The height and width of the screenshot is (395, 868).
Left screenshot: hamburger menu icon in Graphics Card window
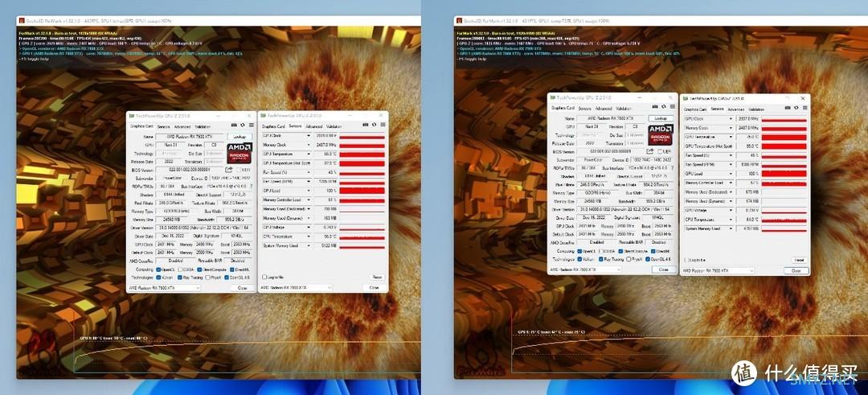252,125
